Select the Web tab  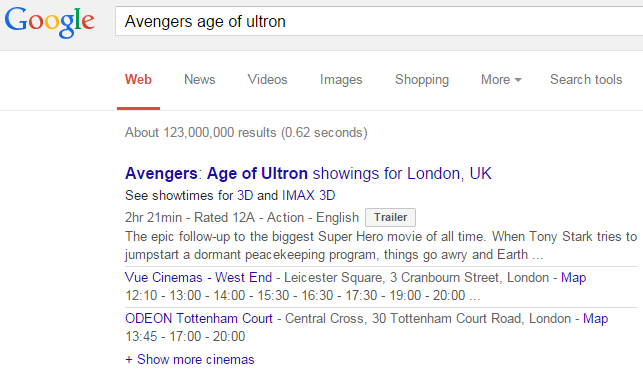pyautogui.click(x=138, y=80)
